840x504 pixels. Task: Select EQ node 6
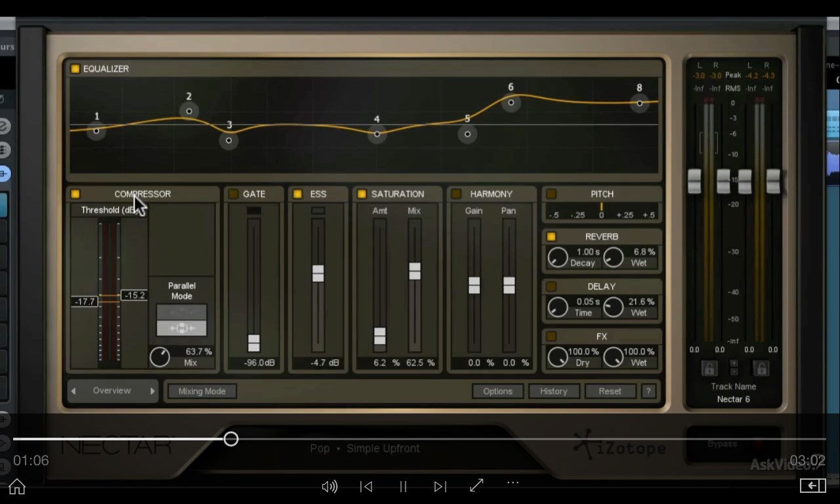[511, 102]
